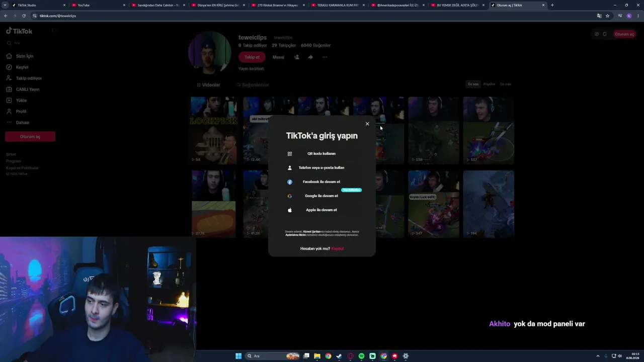Screen dimensions: 644x362
Task: Continue with "Apple ile devam et"
Action: [321, 210]
